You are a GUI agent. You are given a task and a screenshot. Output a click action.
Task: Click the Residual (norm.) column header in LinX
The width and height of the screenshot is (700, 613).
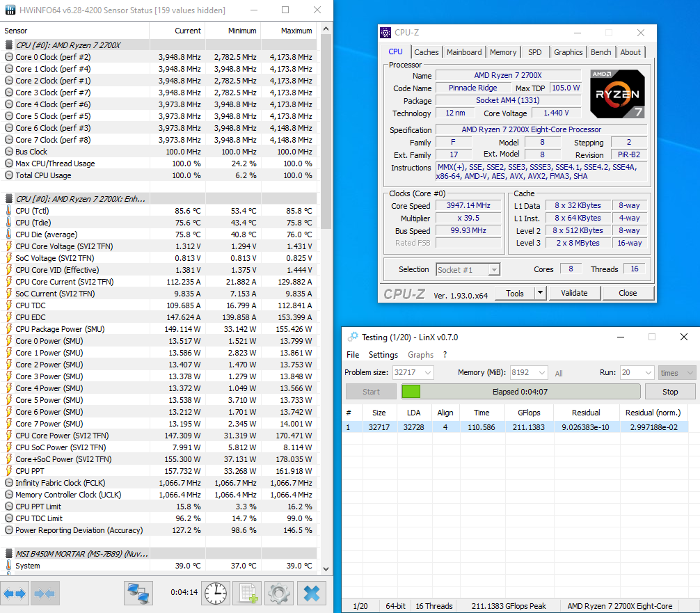pos(653,413)
